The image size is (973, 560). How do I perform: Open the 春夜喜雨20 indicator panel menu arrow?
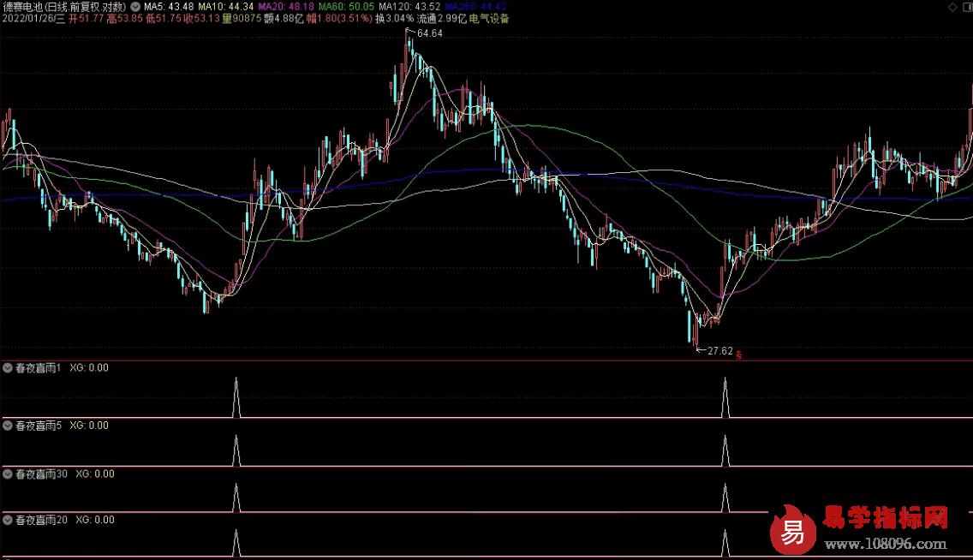(x=8, y=520)
